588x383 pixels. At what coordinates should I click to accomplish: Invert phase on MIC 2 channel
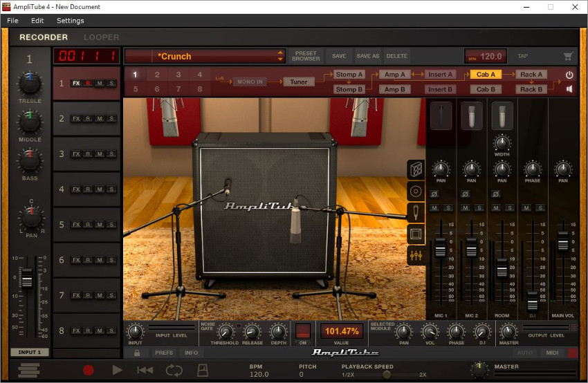(465, 194)
